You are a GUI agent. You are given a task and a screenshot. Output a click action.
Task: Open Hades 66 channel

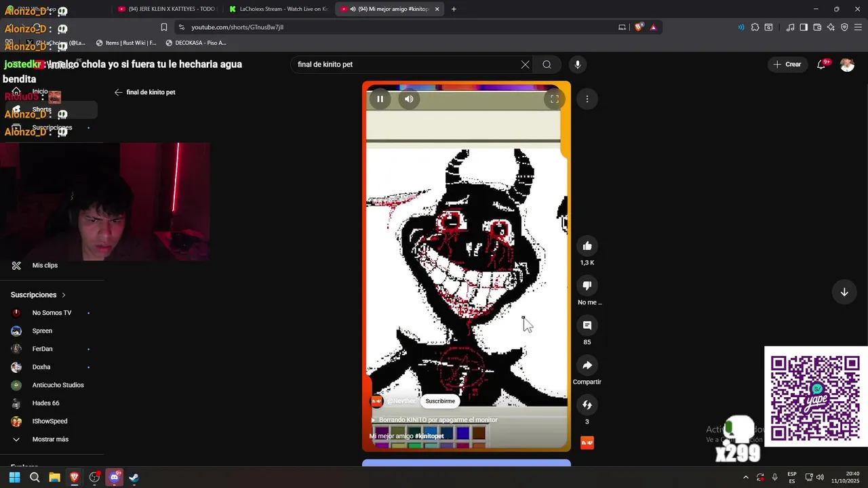pyautogui.click(x=45, y=403)
